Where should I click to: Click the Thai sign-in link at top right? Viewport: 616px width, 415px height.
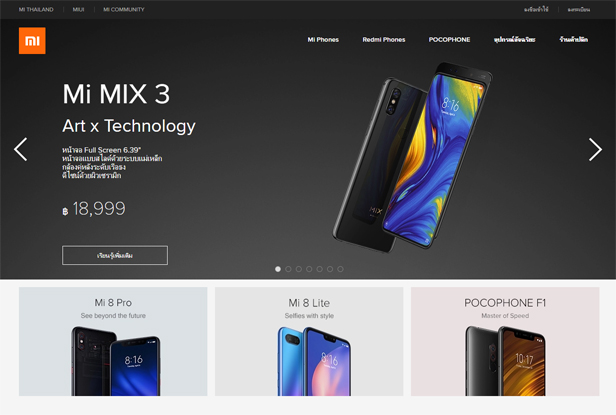[x=536, y=9]
